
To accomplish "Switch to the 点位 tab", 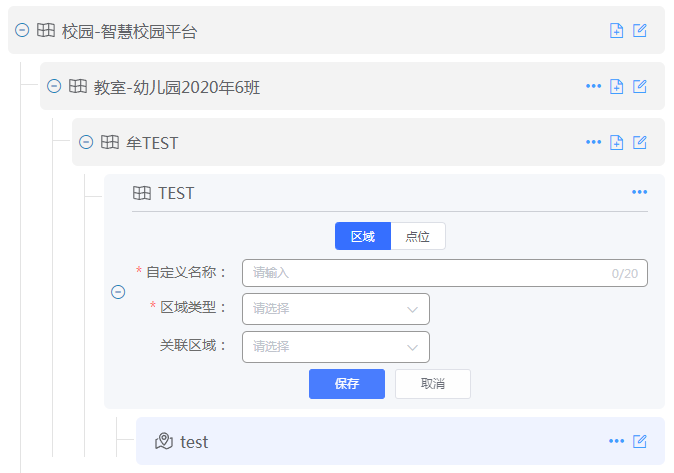I will (x=418, y=237).
